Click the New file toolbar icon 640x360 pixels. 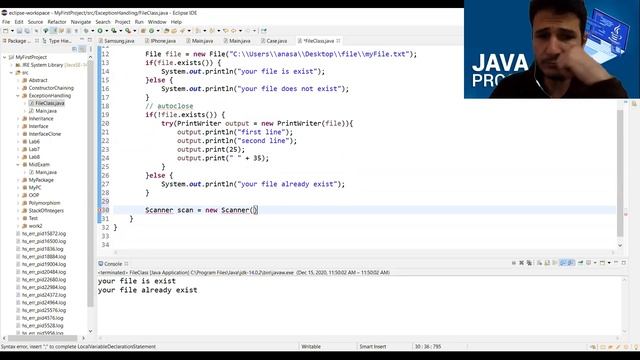click(6, 31)
